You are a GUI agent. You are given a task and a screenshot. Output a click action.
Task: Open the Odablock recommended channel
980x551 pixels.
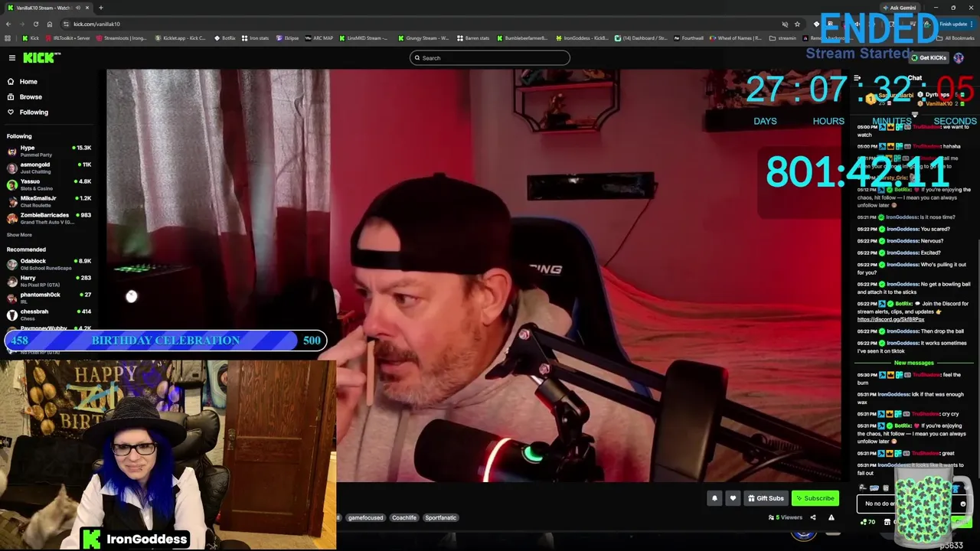pos(49,264)
